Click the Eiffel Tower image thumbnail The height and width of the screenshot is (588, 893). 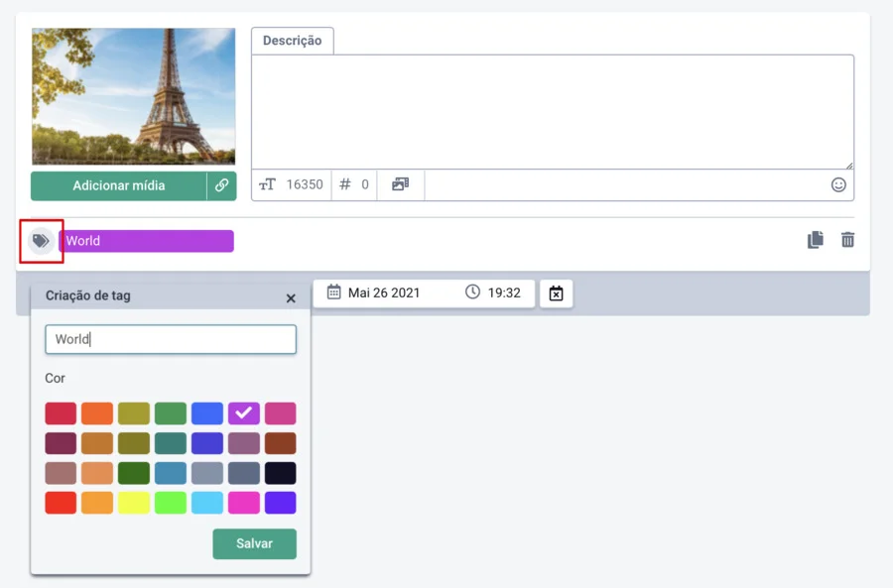click(x=134, y=96)
